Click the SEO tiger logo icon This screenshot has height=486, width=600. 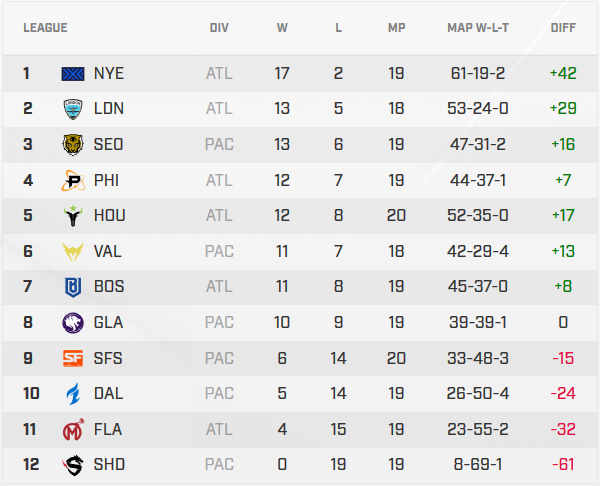point(74,144)
